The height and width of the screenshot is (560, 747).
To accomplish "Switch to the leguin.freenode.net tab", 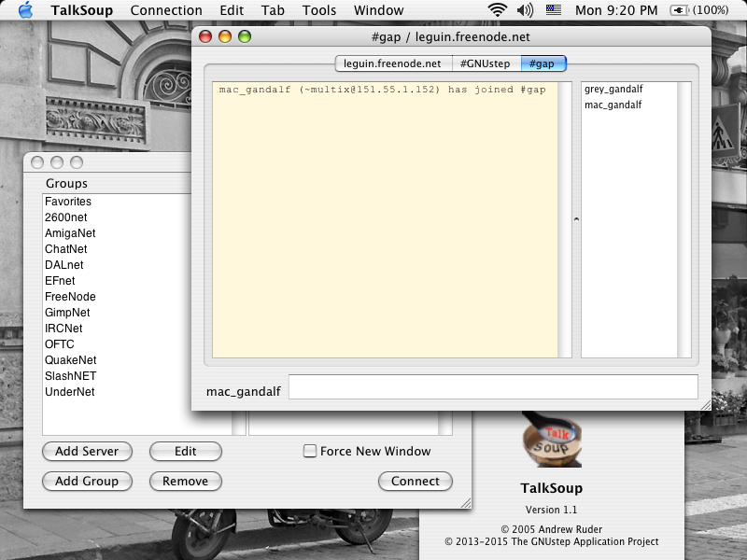I will [x=392, y=63].
